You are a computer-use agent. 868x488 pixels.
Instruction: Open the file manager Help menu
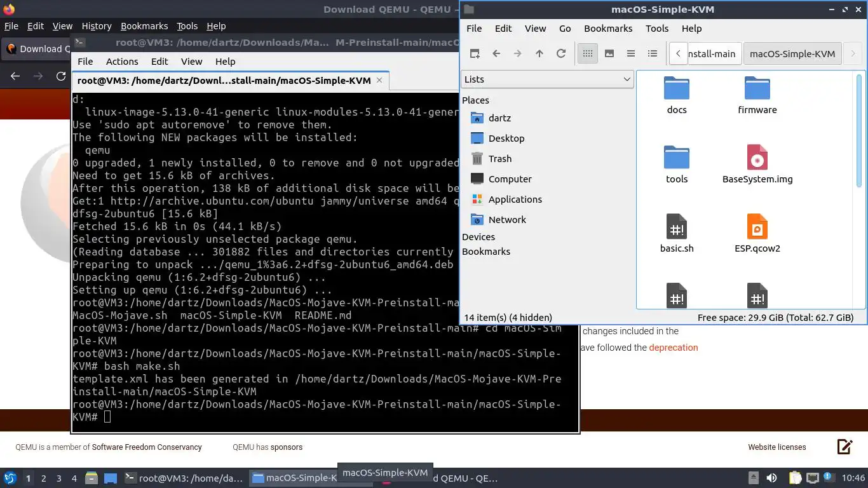(x=691, y=29)
